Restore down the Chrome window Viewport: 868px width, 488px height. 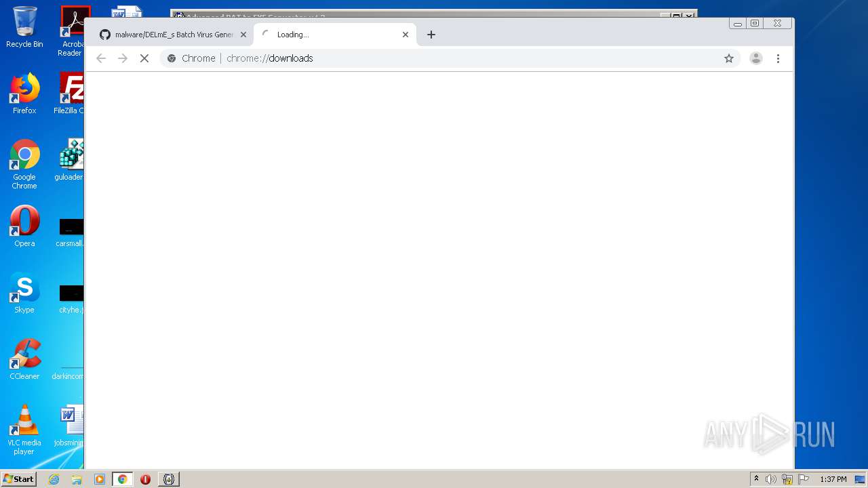(755, 23)
